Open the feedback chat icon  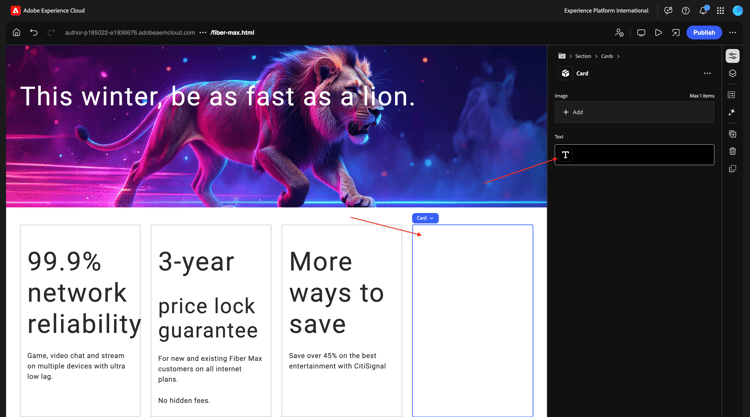coord(668,11)
